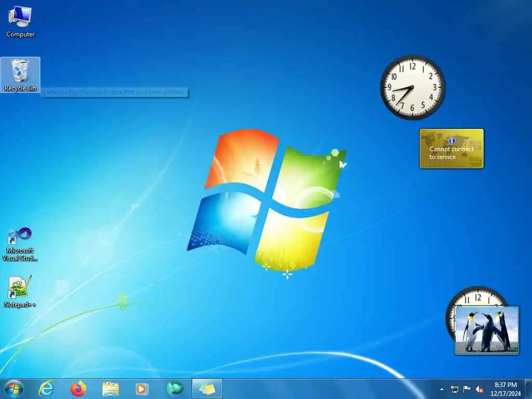Select the Notepad++ desktop shortcut

click(20, 291)
